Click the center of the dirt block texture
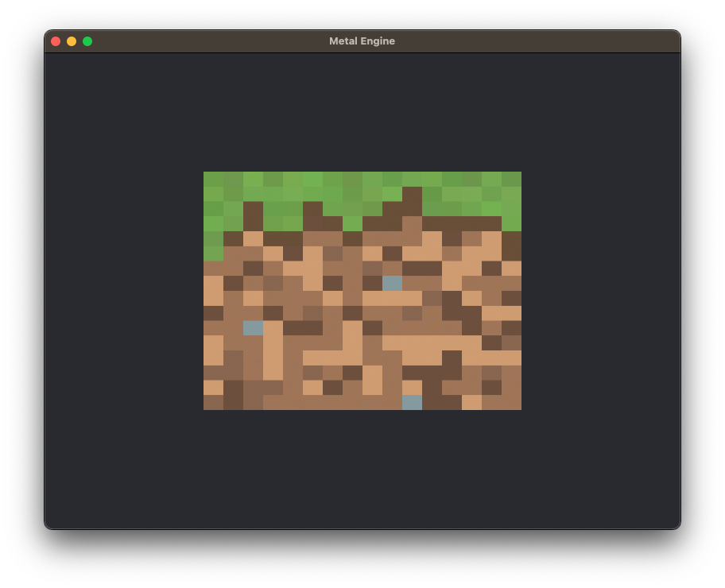Viewport: 725px width, 588px height. [362, 291]
